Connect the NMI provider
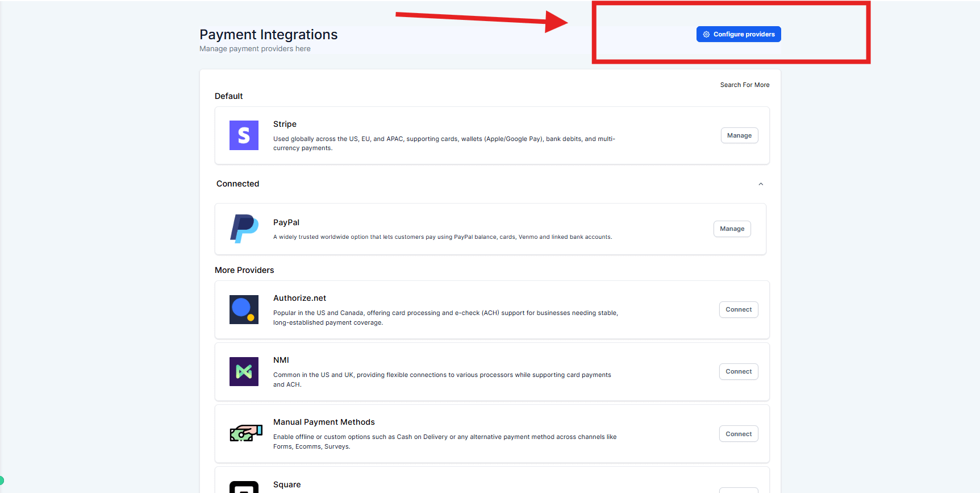The width and height of the screenshot is (980, 493). pos(739,371)
